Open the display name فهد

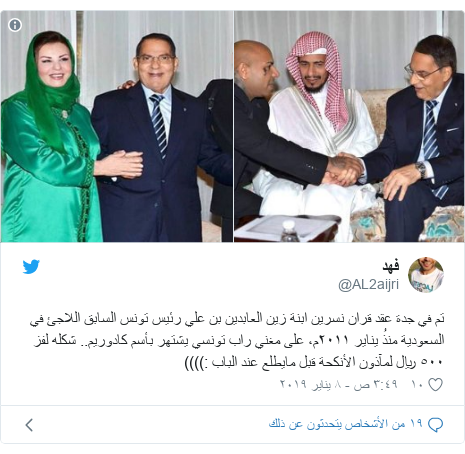pyautogui.click(x=391, y=266)
